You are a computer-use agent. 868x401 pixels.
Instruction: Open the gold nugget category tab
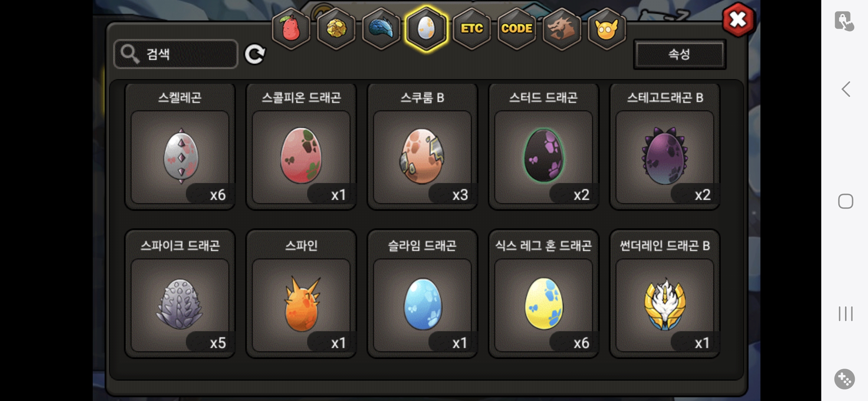point(336,29)
